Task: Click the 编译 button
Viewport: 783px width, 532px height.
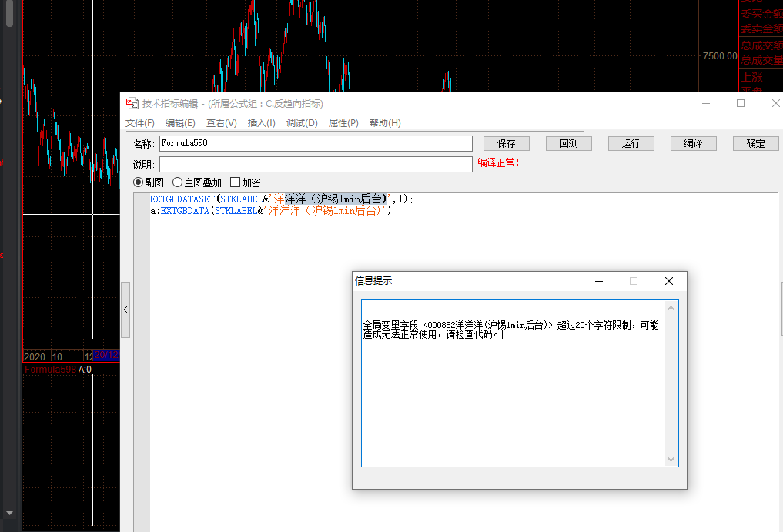Action: (x=694, y=143)
